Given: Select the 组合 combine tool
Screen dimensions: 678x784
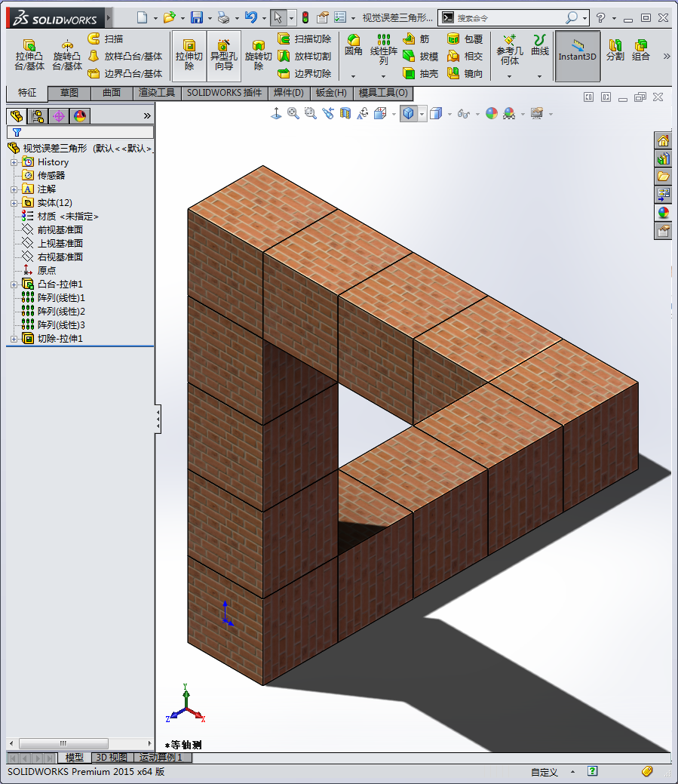Looking at the screenshot, I should (640, 50).
